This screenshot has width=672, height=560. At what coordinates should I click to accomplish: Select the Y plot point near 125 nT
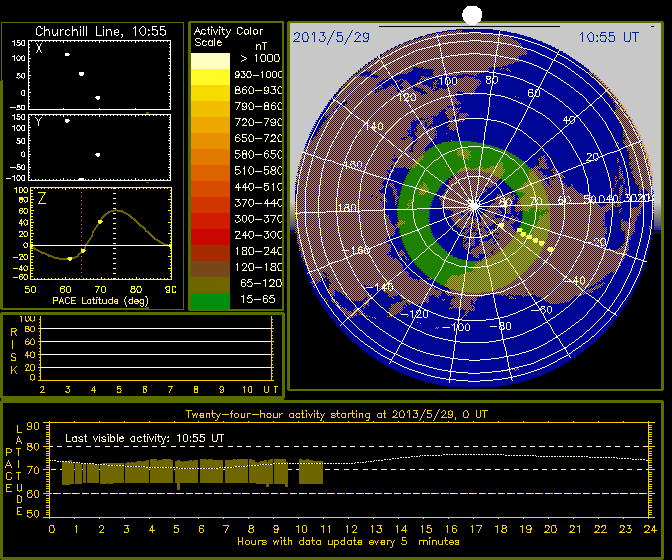[67, 121]
